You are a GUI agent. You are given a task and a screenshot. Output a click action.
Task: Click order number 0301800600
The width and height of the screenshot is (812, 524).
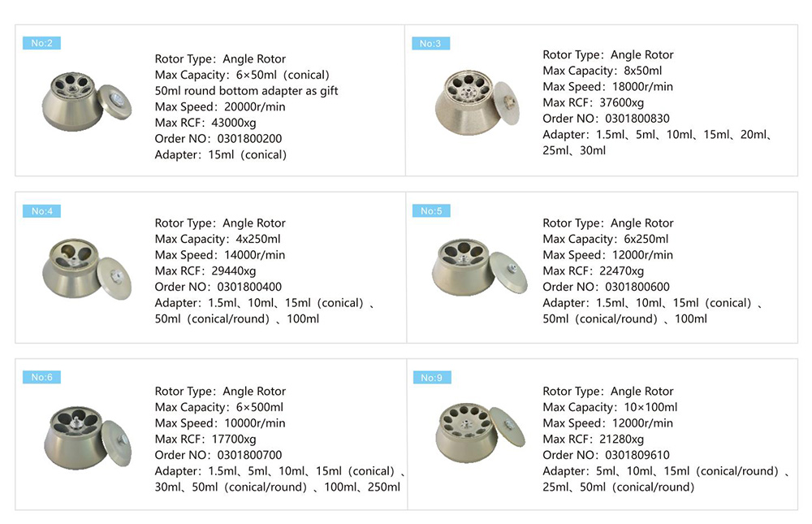636,287
